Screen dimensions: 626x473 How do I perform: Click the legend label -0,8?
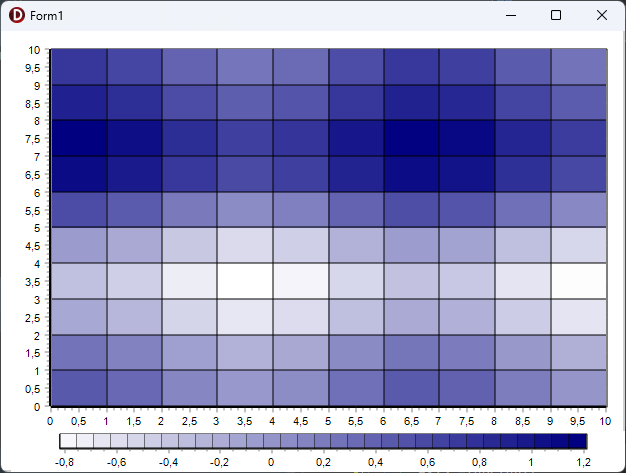[64, 462]
